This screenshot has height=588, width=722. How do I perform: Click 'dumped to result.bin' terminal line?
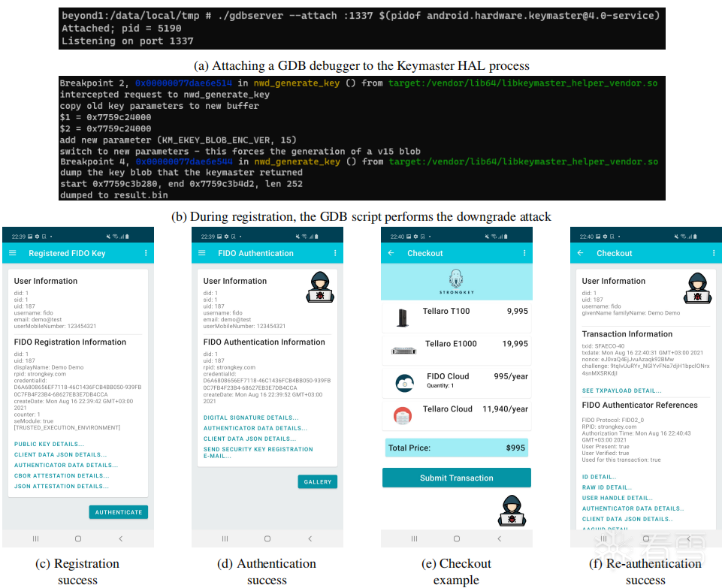[113, 195]
